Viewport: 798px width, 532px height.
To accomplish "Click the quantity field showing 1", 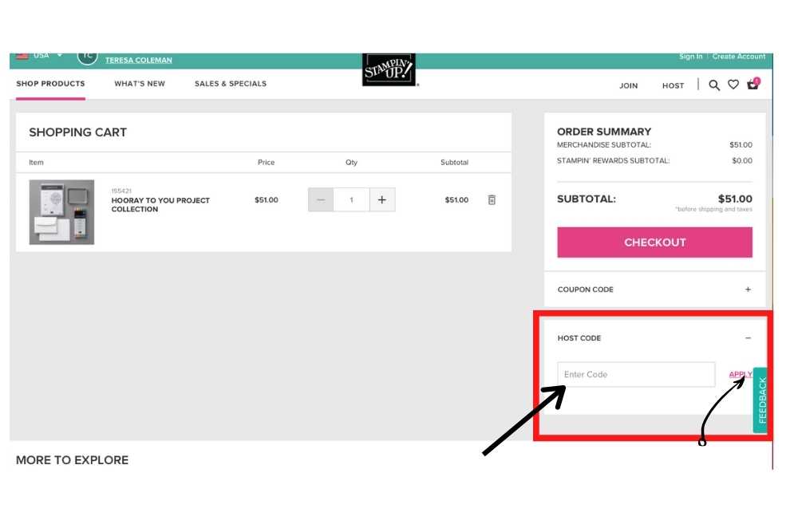I will click(x=352, y=200).
